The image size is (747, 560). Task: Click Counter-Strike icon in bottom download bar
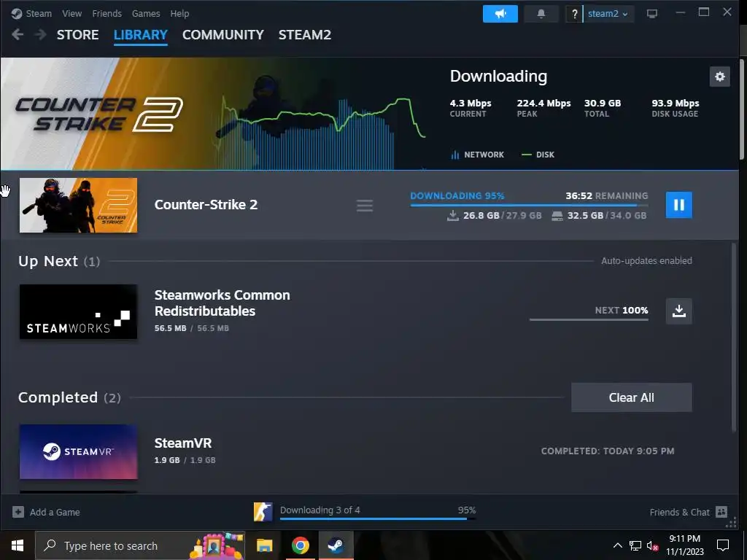263,512
